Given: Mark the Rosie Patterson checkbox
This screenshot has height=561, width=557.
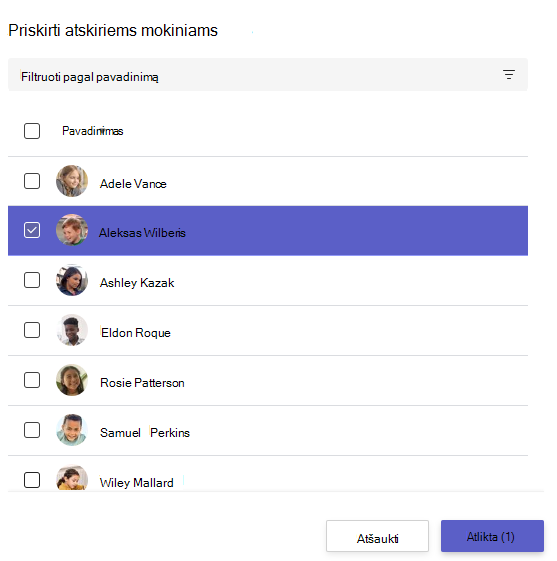Looking at the screenshot, I should point(32,380).
